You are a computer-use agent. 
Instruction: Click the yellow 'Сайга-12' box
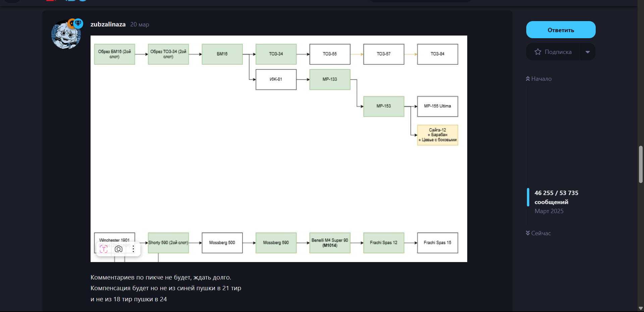coord(437,135)
